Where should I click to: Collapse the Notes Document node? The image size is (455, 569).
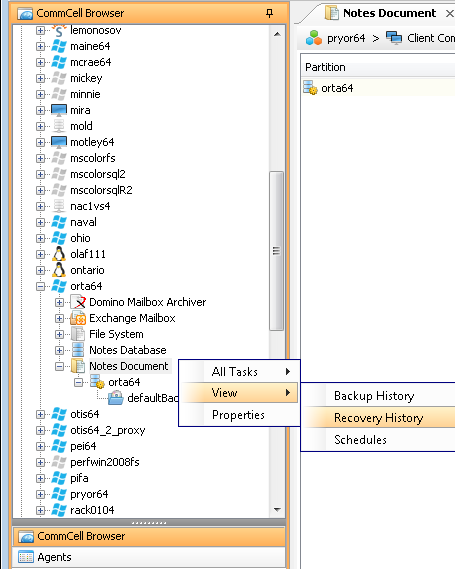point(60,366)
